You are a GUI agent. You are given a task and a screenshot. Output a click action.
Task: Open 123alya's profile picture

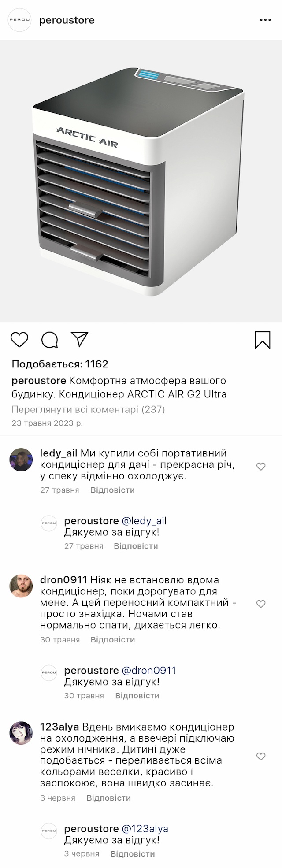coord(21,733)
